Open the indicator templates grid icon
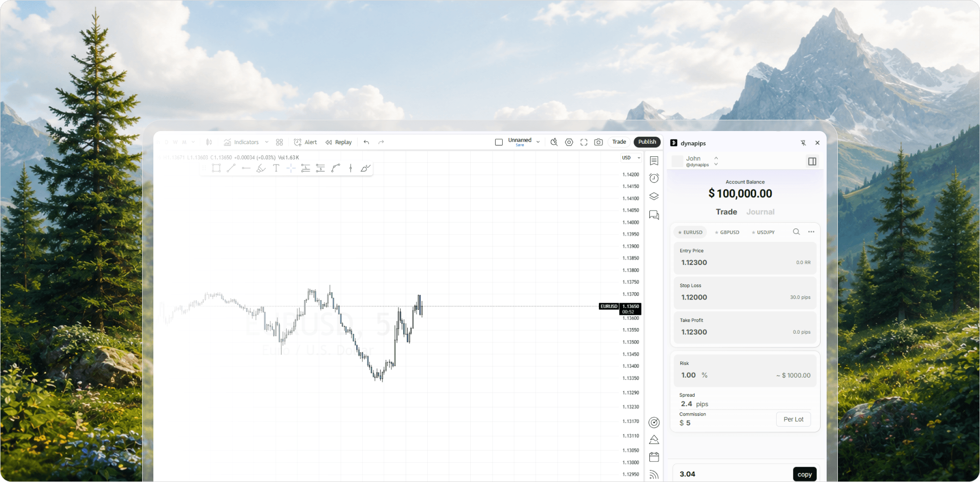 [x=280, y=142]
